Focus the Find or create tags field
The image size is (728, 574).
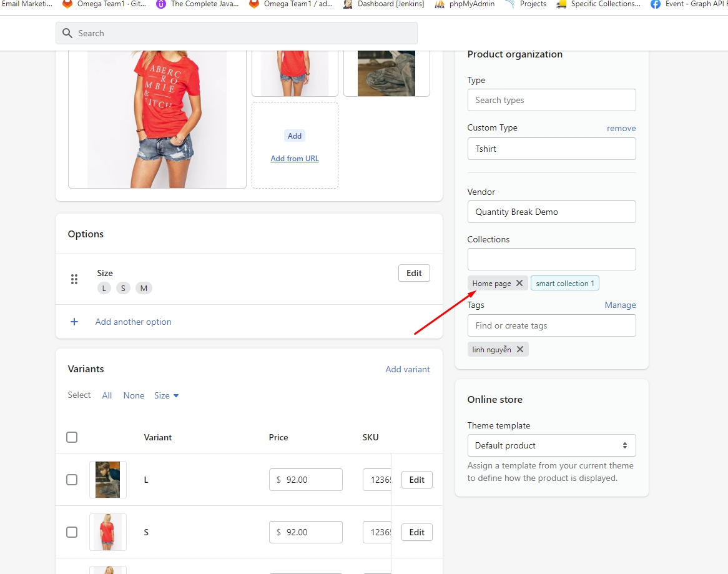pyautogui.click(x=551, y=325)
